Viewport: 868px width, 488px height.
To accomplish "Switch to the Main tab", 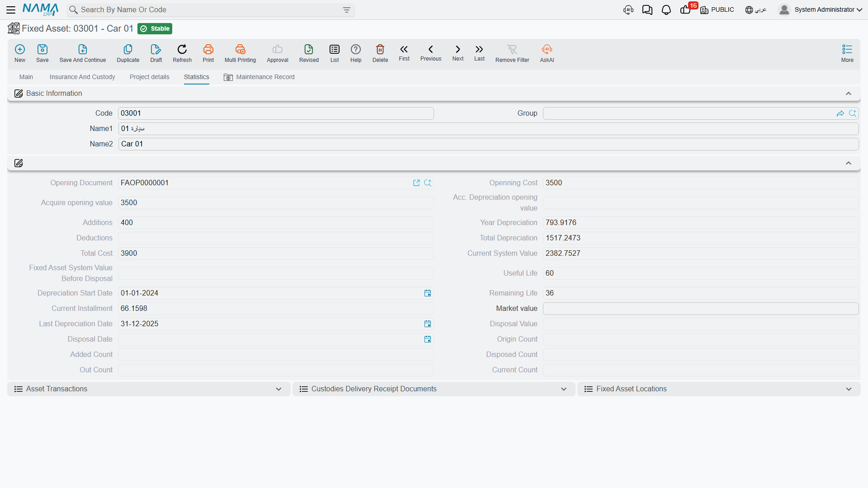I will (x=26, y=77).
